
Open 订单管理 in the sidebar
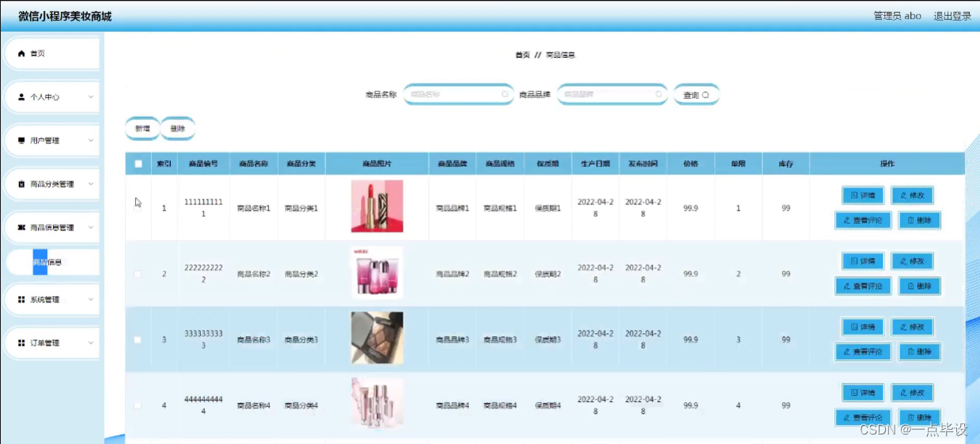coord(52,343)
